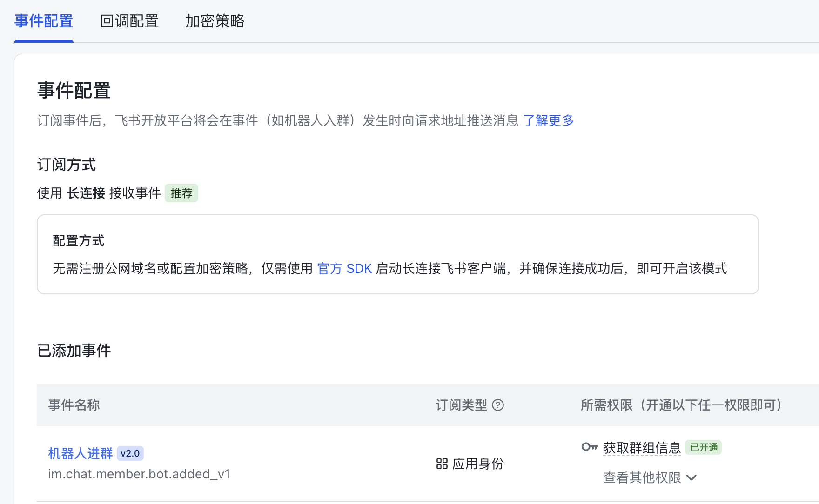The image size is (819, 504).
Task: Click the green 推荐 tag
Action: tap(181, 193)
